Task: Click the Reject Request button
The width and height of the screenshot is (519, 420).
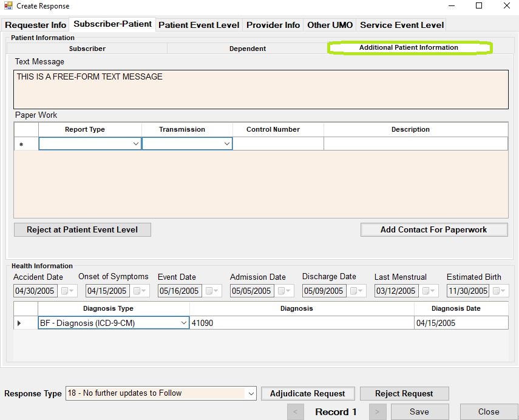Action: click(404, 393)
